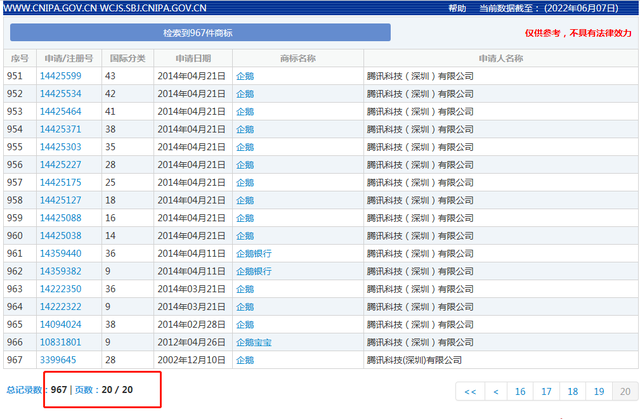The width and height of the screenshot is (640, 419).
Task: Click the 商标名称 column header
Action: point(298,58)
